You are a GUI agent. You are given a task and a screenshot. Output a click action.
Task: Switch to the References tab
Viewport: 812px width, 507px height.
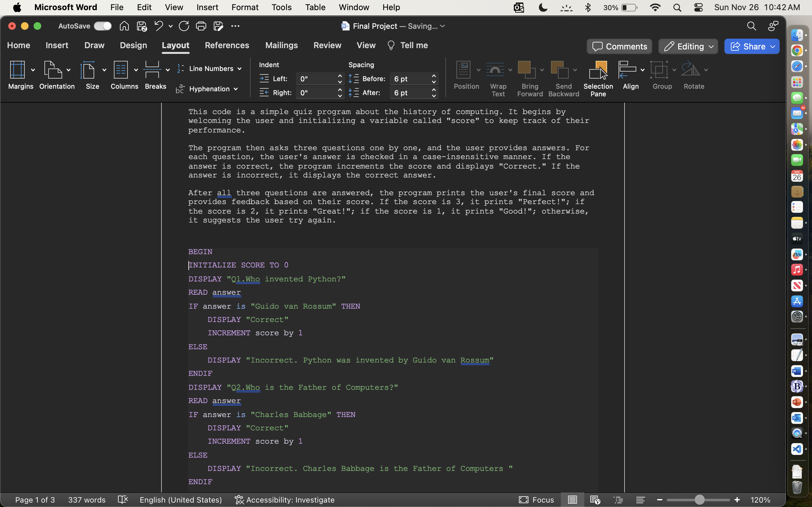point(227,45)
